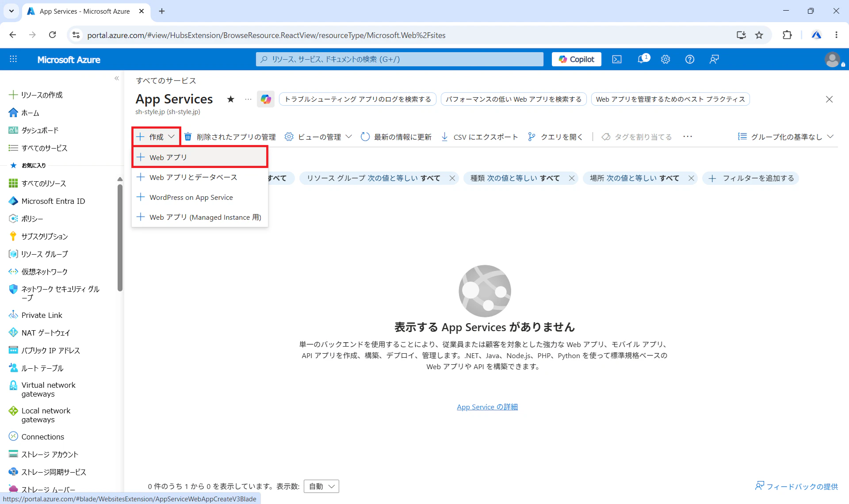Close the App Services blade
Viewport: 849px width, 504px height.
click(x=829, y=99)
